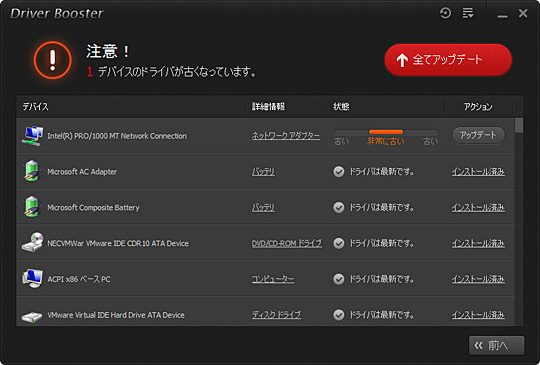
Task: Click インストール済み for Composite Battery
Action: [478, 207]
